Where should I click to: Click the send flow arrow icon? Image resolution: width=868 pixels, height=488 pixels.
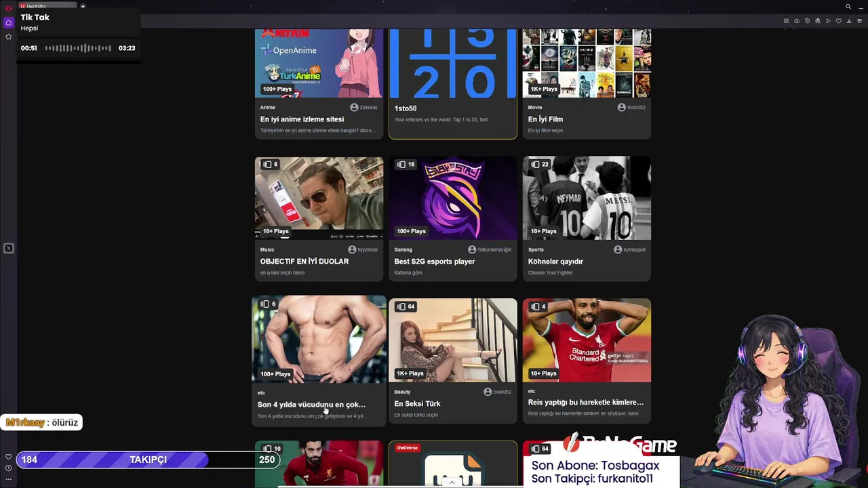pos(828,21)
